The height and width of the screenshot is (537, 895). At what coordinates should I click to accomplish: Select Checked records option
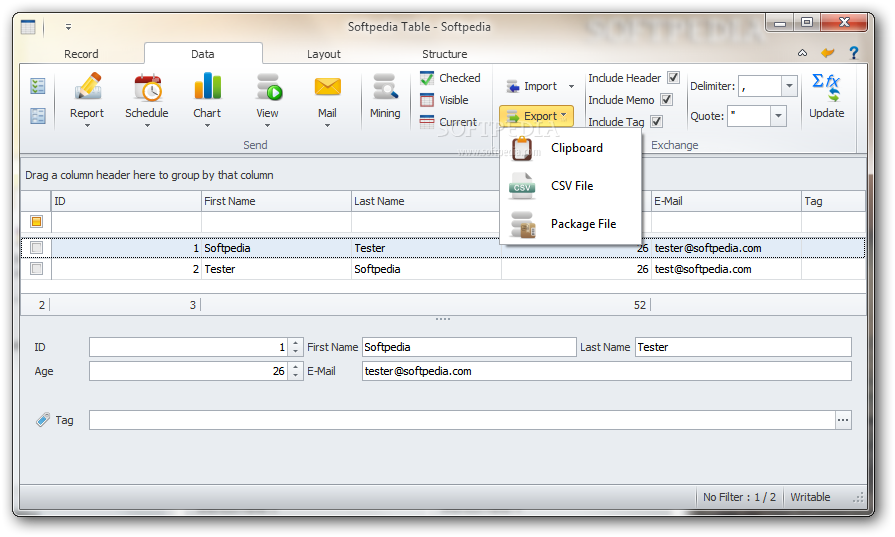click(x=450, y=78)
